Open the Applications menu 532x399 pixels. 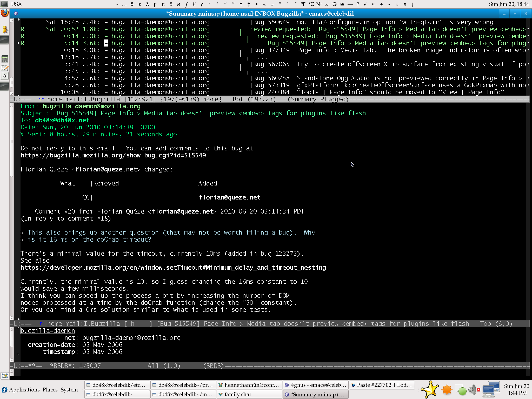[24, 390]
